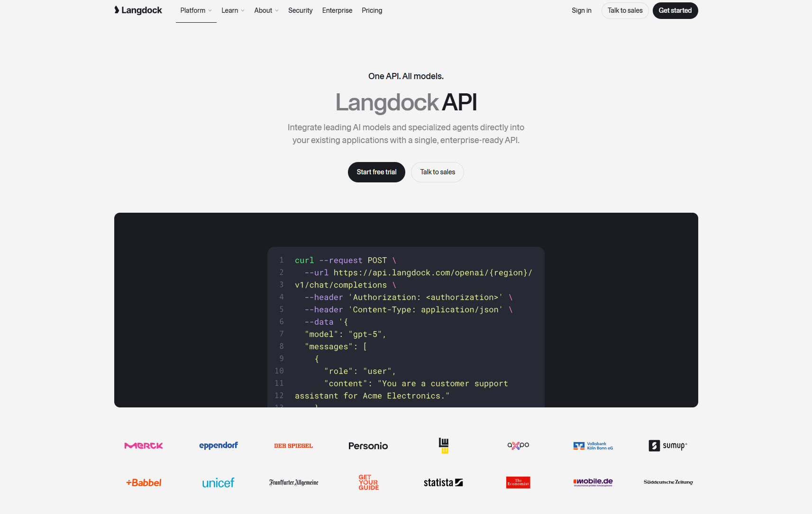Expand the About dropdown menu

click(x=266, y=10)
